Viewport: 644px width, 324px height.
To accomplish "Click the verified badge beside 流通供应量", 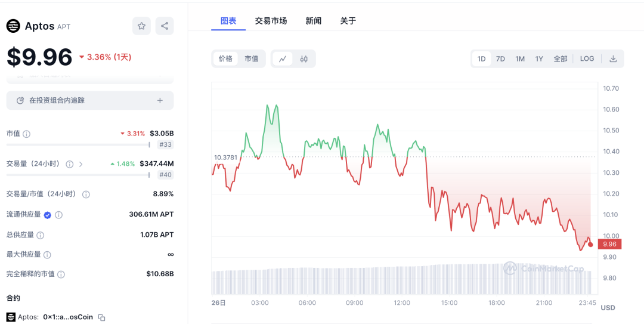I will pyautogui.click(x=48, y=215).
